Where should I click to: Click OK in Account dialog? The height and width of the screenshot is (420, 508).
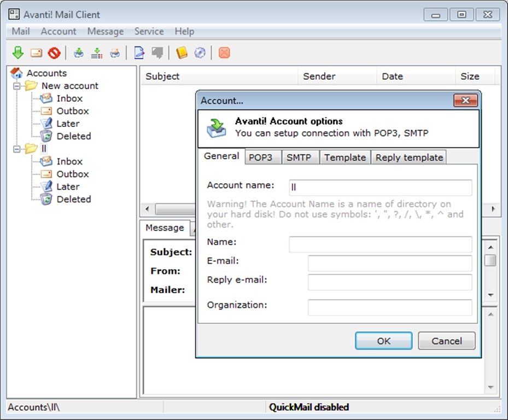pyautogui.click(x=383, y=341)
